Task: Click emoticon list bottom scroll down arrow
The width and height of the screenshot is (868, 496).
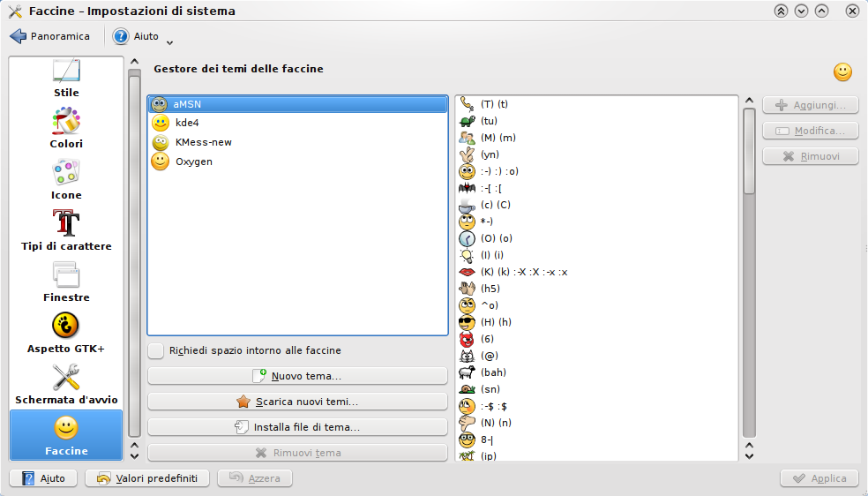Action: [x=749, y=456]
